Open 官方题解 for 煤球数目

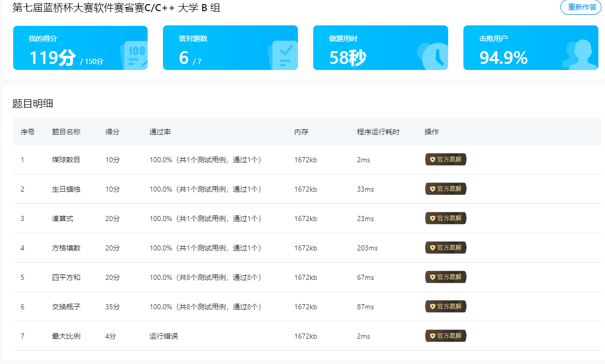[446, 159]
